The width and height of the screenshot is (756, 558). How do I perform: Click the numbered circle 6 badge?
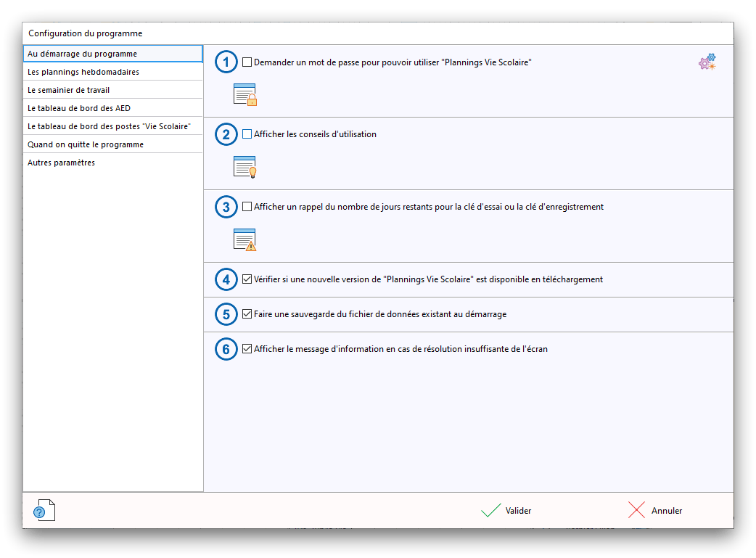pos(226,349)
